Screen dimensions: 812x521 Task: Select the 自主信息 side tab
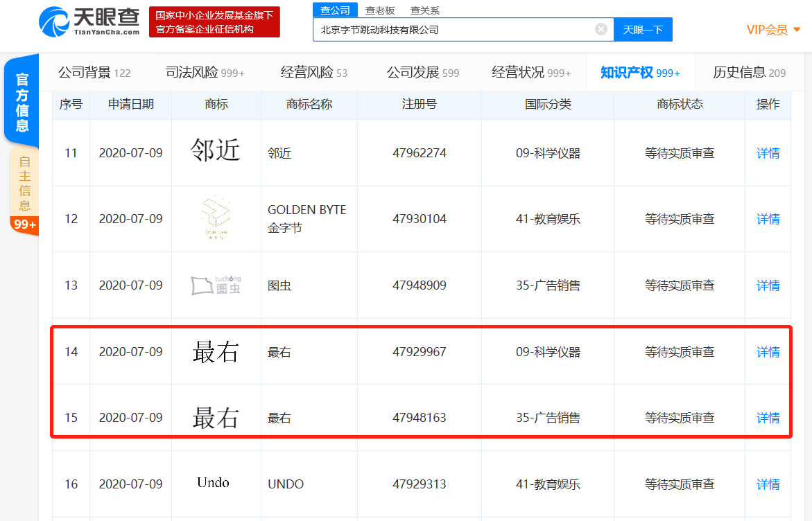click(x=24, y=184)
